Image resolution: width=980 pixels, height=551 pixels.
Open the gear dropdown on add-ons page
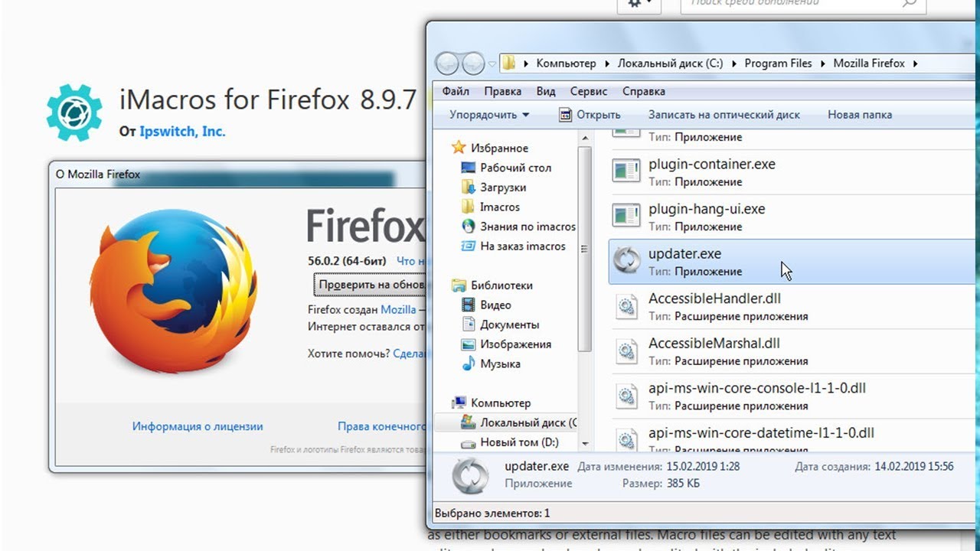click(639, 5)
